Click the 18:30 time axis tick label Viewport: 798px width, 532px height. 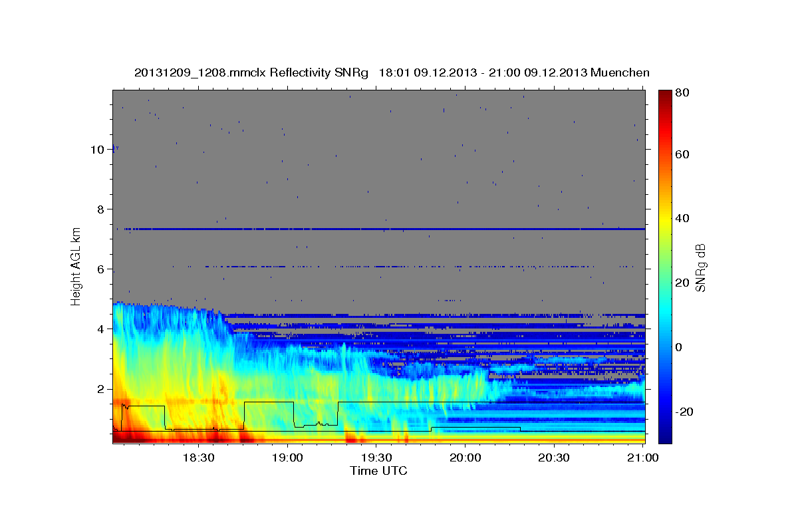tap(198, 458)
